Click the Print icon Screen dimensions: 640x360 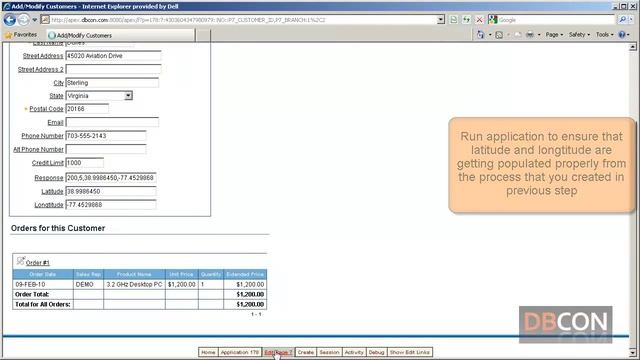pos(530,35)
